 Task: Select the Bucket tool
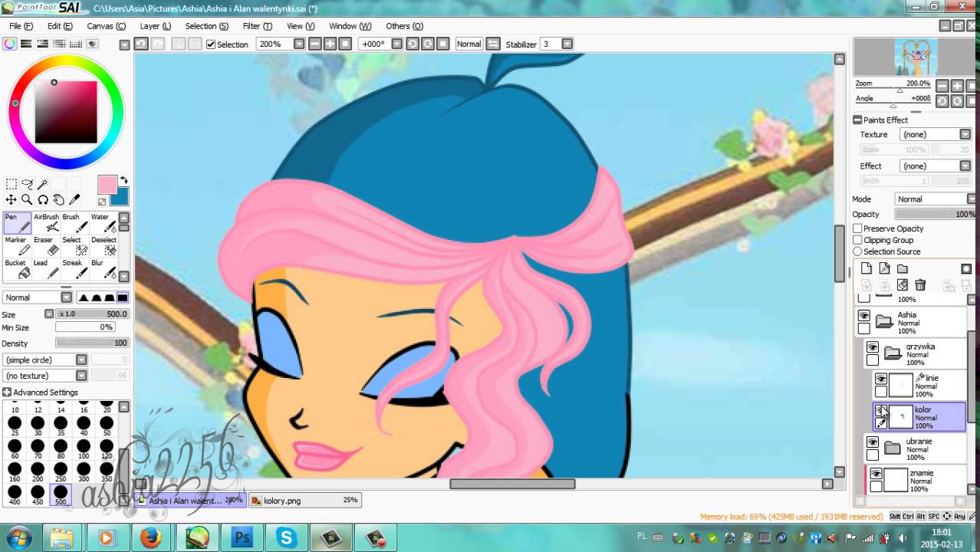pyautogui.click(x=17, y=269)
